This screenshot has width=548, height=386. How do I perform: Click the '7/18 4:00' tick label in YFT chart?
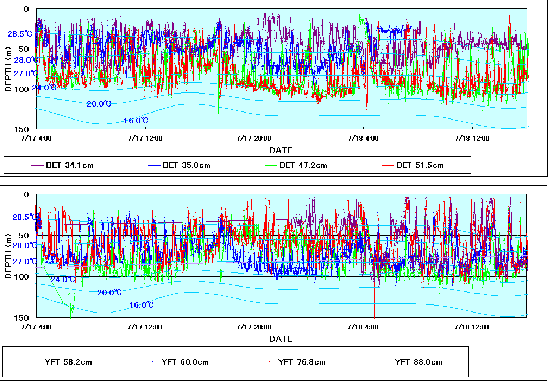click(363, 327)
